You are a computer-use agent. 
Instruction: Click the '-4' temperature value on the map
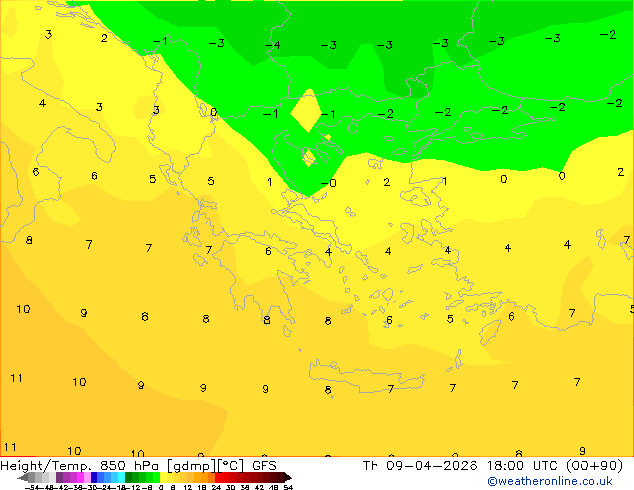273,44
